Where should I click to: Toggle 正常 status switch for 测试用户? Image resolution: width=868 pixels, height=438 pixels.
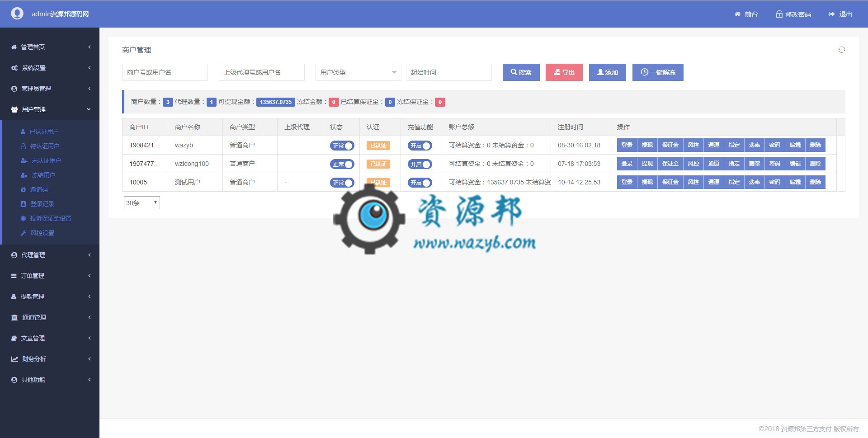coord(342,183)
